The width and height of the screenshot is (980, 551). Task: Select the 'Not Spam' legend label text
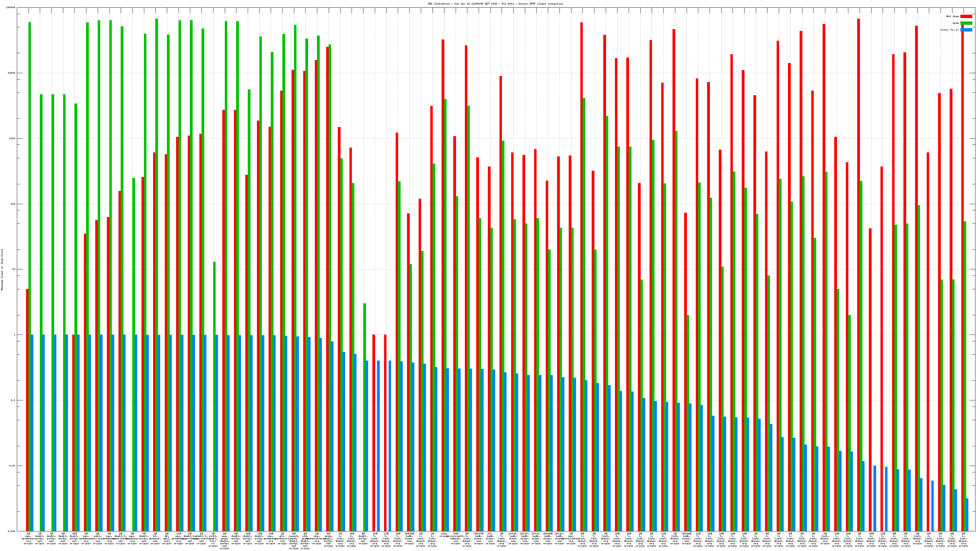coord(953,16)
